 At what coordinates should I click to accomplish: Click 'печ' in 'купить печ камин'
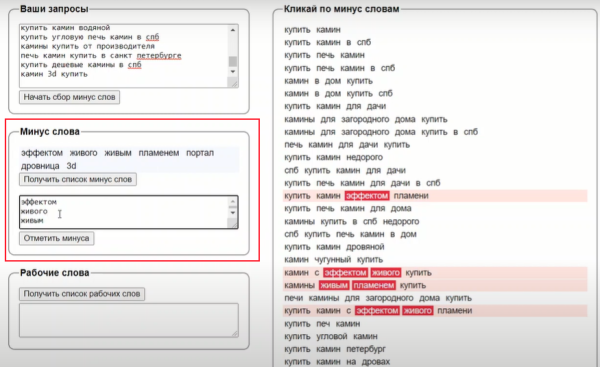323,324
